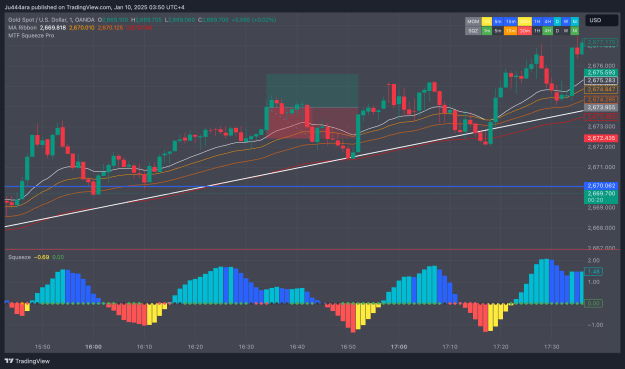Click the 17:00 time axis label
Screen dimensions: 625x369
coord(399,347)
